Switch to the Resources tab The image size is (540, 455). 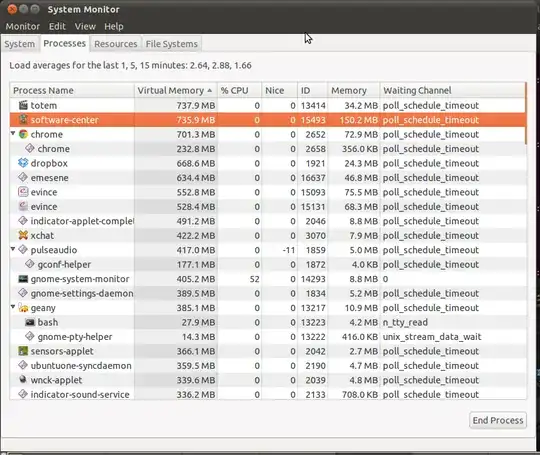coord(116,44)
